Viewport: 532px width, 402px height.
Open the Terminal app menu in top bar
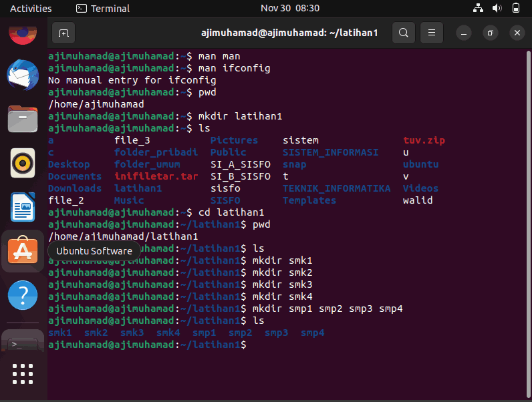click(x=103, y=9)
